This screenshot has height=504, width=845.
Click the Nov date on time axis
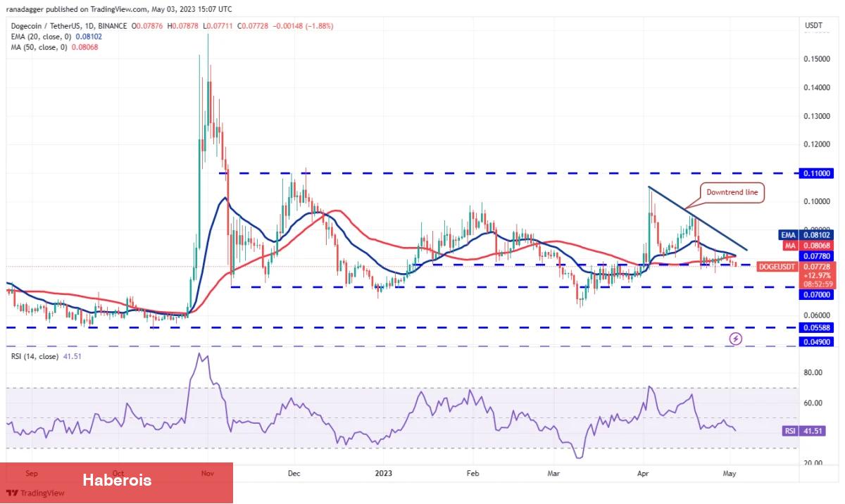tap(207, 474)
